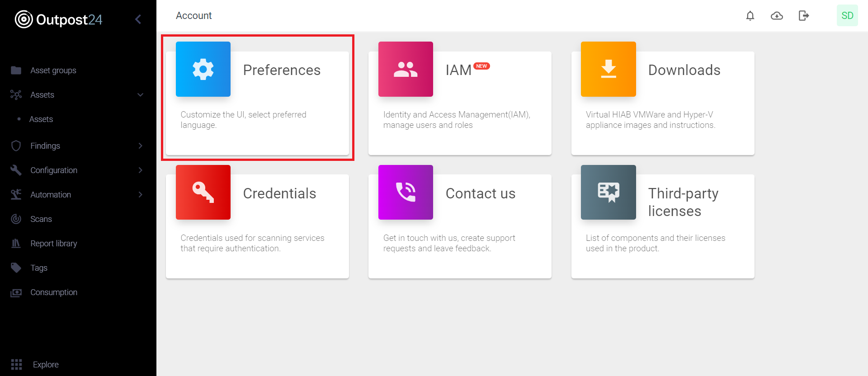Click the Report library books icon

click(16, 243)
